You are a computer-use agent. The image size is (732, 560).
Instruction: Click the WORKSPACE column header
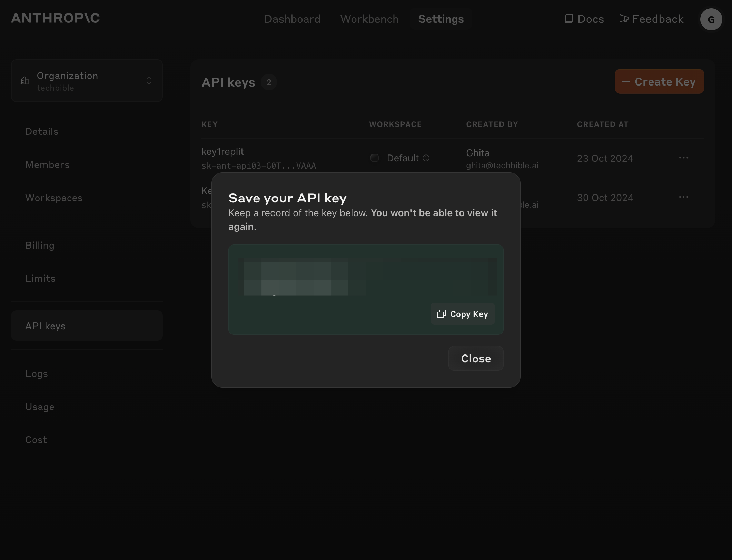tap(395, 124)
